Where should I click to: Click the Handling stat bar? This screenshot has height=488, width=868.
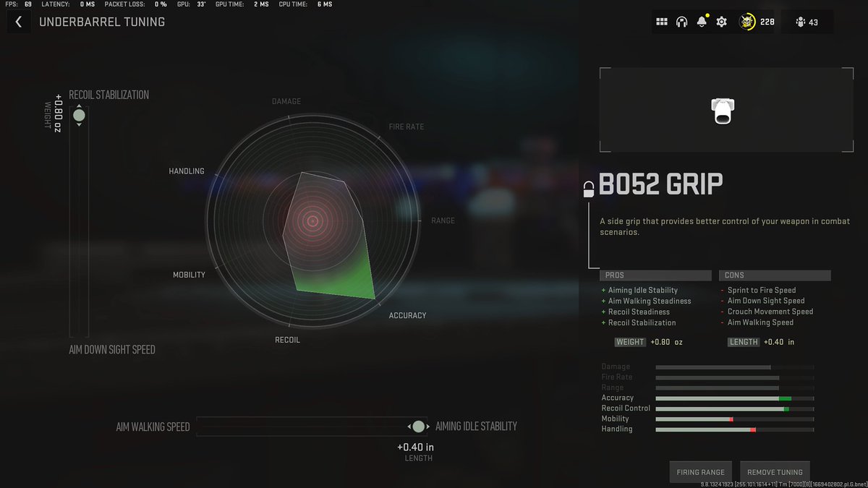pyautogui.click(x=735, y=429)
